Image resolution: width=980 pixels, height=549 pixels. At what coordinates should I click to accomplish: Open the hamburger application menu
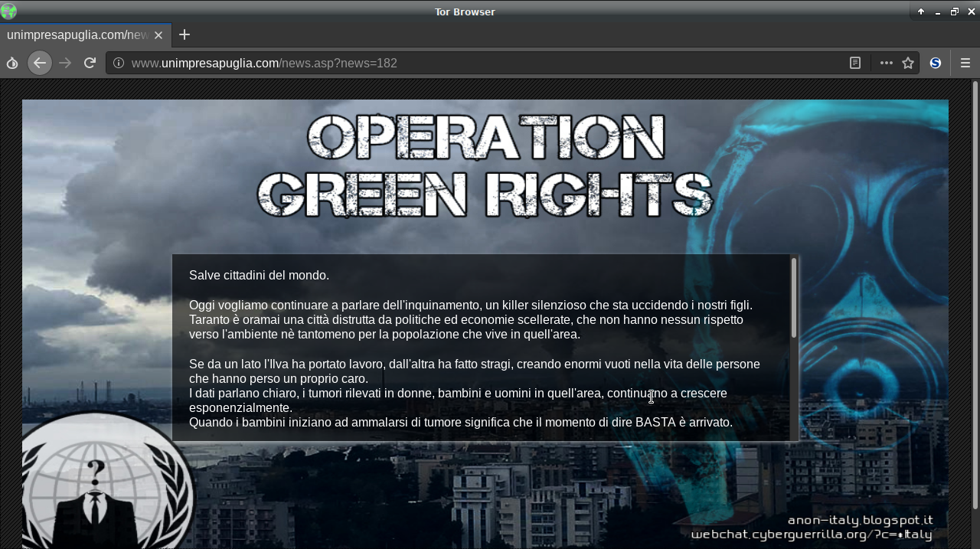pyautogui.click(x=965, y=63)
